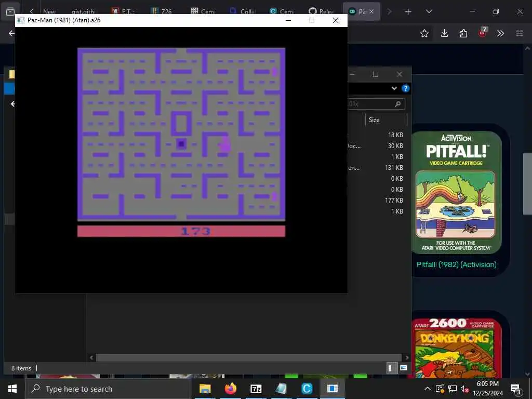The width and height of the screenshot is (532, 399).
Task: Open the Pitfall! (1982) (Activision) link
Action: pos(456,264)
